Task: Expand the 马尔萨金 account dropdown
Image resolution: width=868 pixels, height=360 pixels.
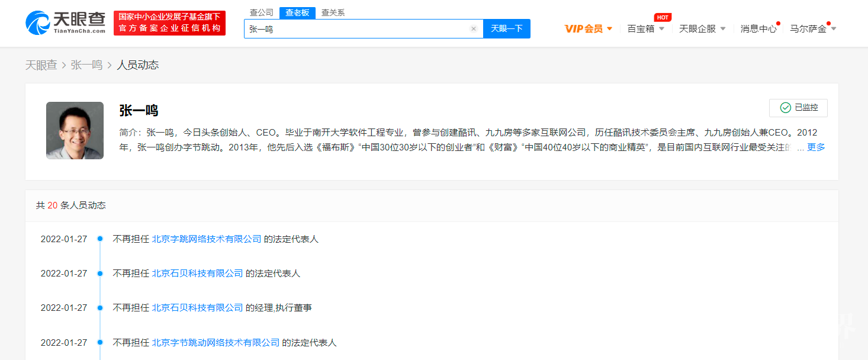Action: click(833, 28)
